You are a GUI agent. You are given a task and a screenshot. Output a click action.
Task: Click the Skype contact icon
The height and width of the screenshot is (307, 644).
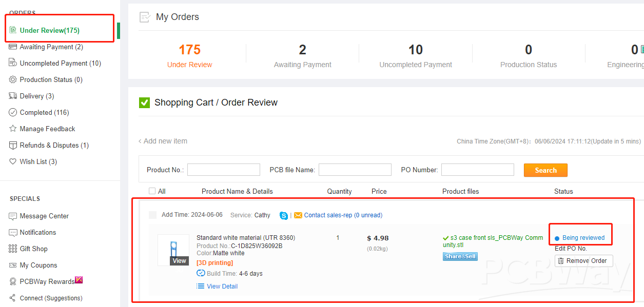click(284, 215)
